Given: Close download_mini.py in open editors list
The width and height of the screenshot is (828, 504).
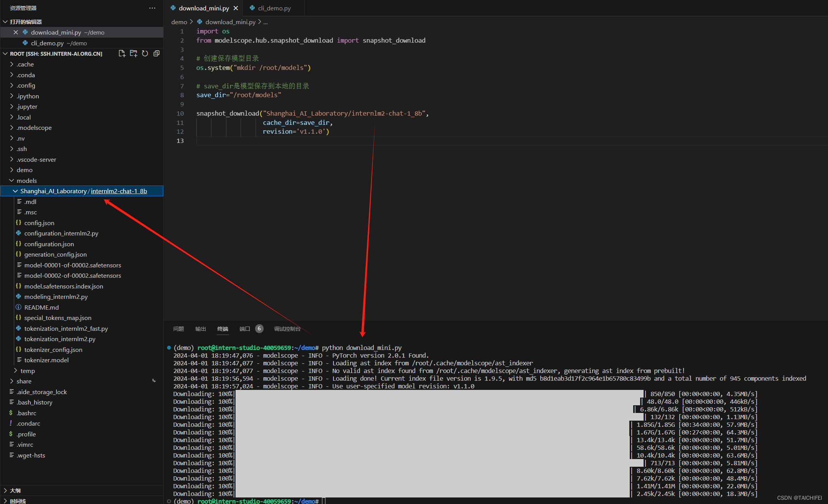Looking at the screenshot, I should click(x=16, y=32).
